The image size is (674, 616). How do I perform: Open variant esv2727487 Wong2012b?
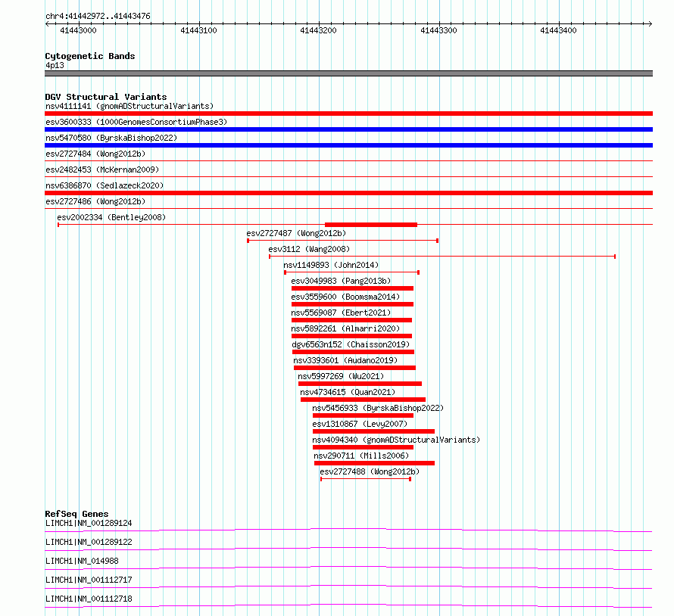[296, 233]
